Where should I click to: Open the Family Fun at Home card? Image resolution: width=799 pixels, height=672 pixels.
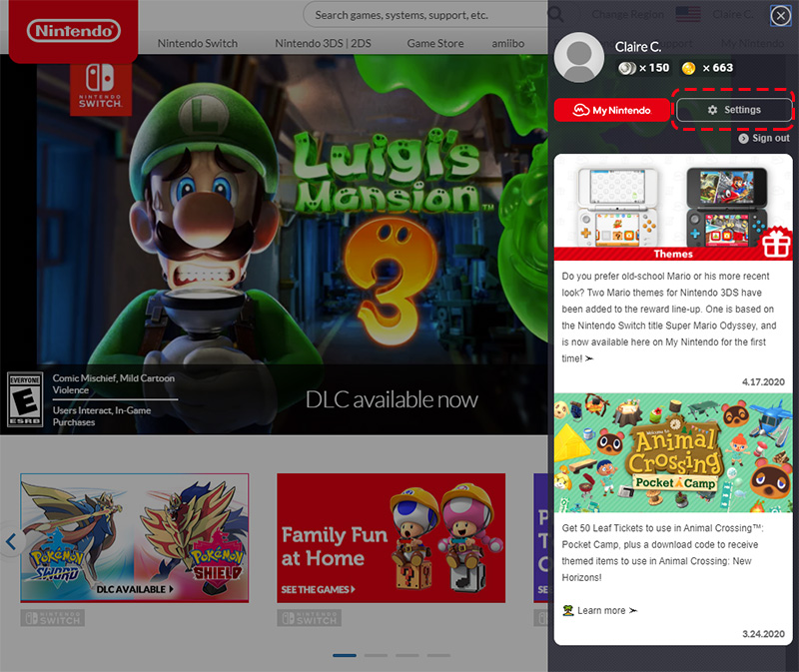click(391, 538)
